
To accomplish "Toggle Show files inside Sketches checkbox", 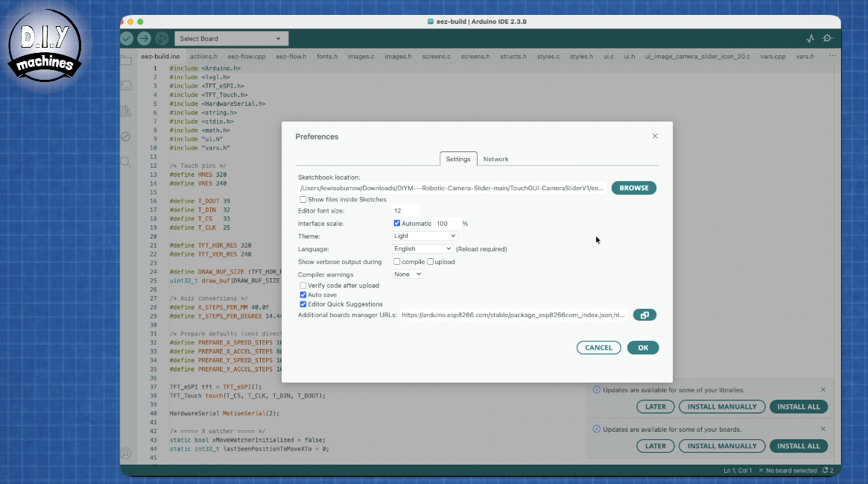I will (x=302, y=200).
